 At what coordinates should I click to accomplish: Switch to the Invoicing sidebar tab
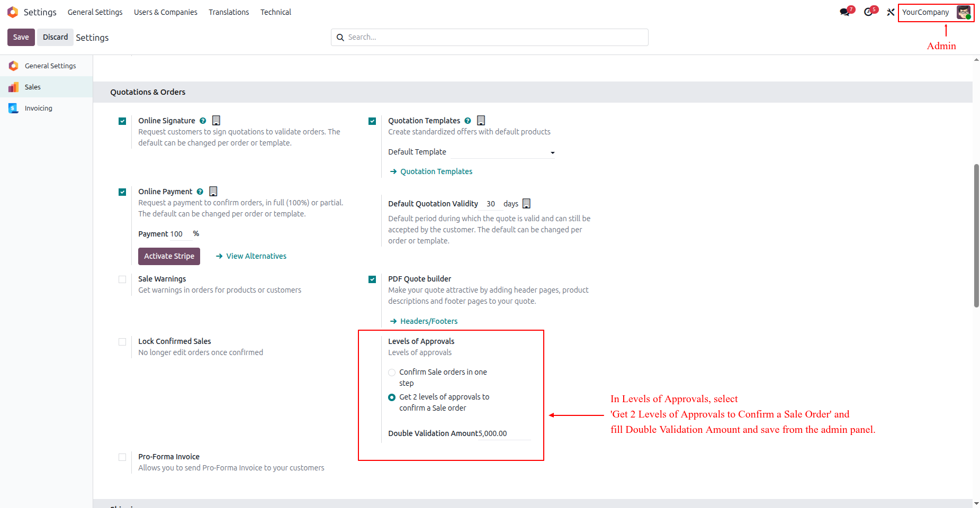click(47, 108)
